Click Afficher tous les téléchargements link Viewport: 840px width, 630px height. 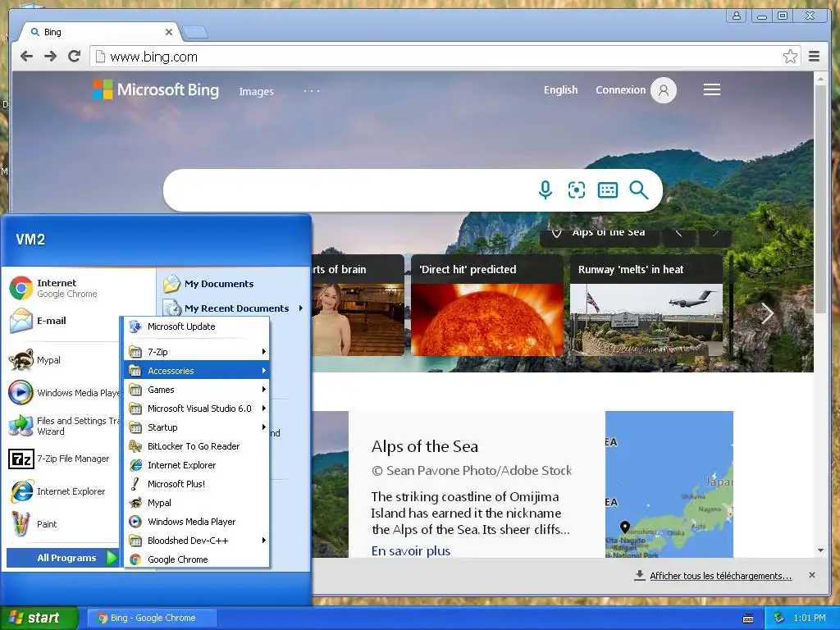click(720, 576)
